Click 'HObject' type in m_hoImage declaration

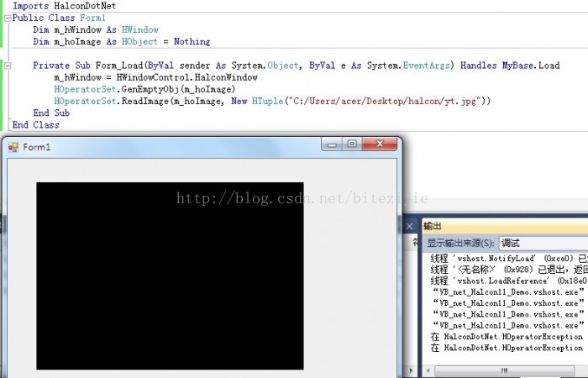139,42
